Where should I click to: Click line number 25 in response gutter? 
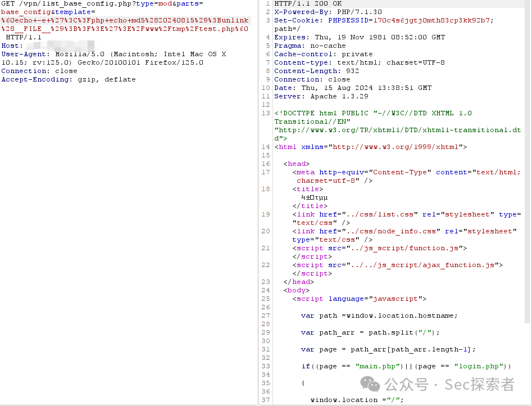tap(266, 299)
